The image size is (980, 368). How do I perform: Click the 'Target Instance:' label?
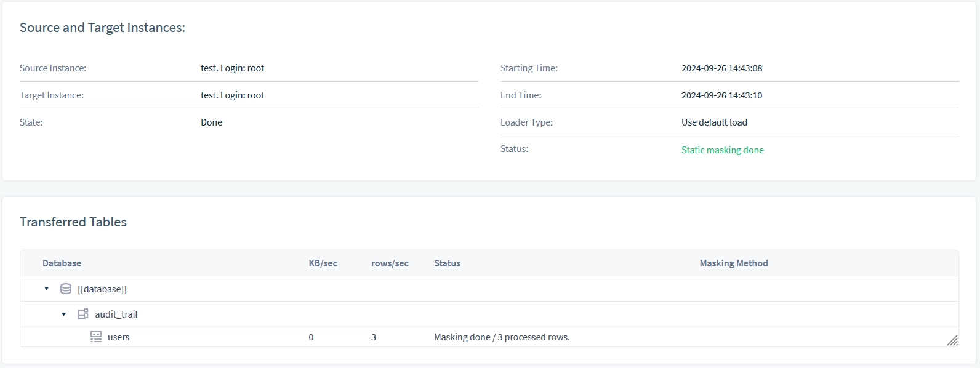(x=52, y=95)
